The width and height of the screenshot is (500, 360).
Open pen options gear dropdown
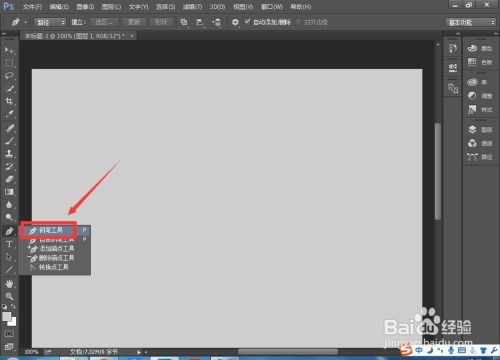pos(235,22)
